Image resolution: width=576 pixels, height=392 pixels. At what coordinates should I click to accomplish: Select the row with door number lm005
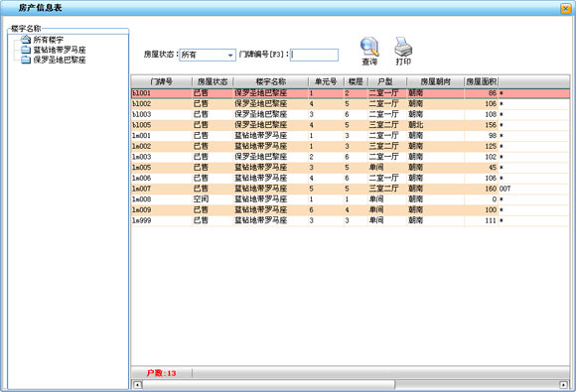[x=351, y=168]
